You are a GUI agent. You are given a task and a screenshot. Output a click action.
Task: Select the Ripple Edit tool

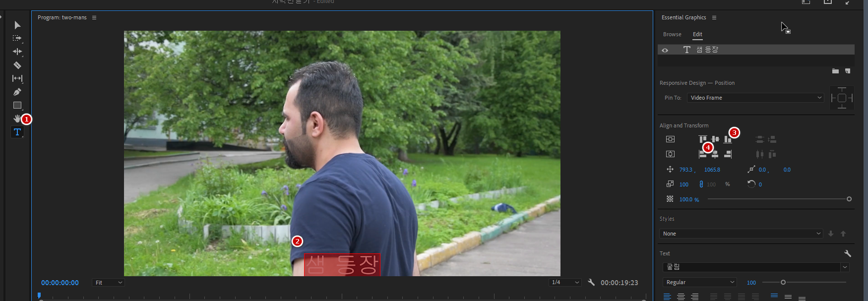point(17,52)
